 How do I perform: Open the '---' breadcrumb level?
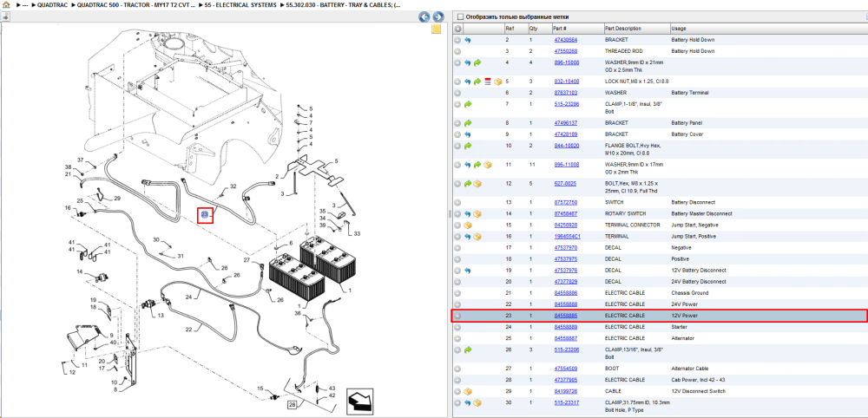tap(25, 4)
